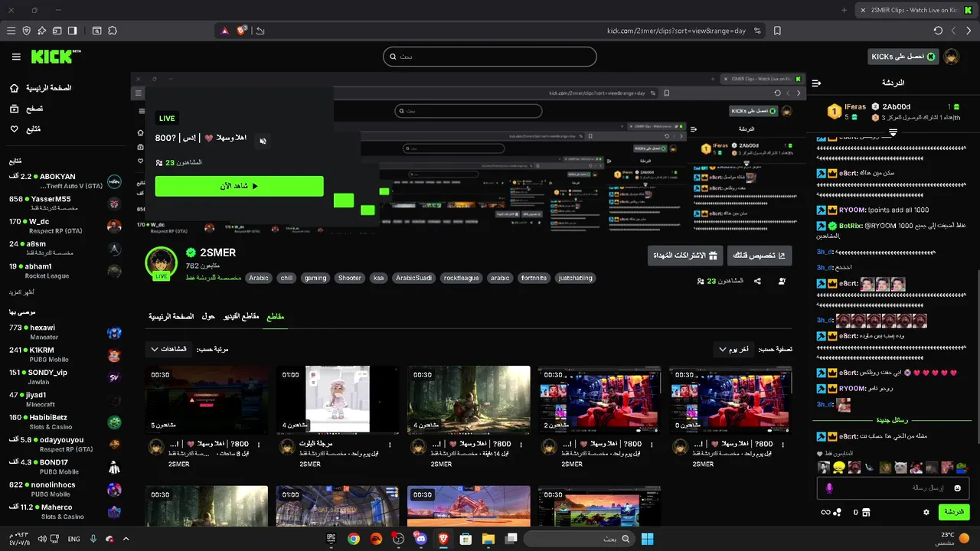
Task: Open ABOKYAN channel in sidebar
Action: [65, 181]
